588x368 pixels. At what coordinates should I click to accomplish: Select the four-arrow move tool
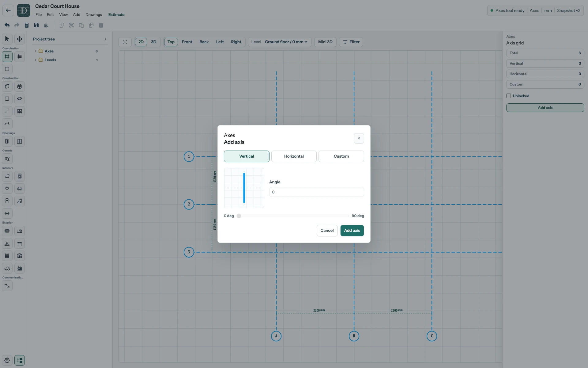[x=20, y=39]
